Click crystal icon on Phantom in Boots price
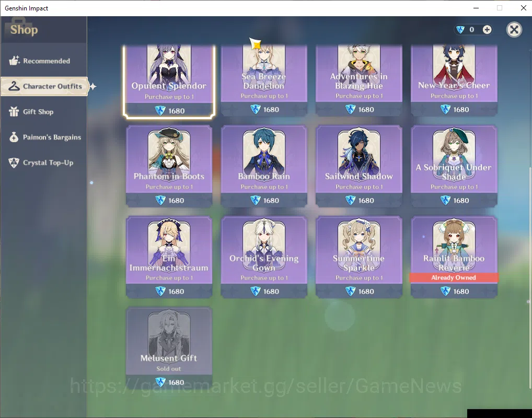 tap(160, 201)
